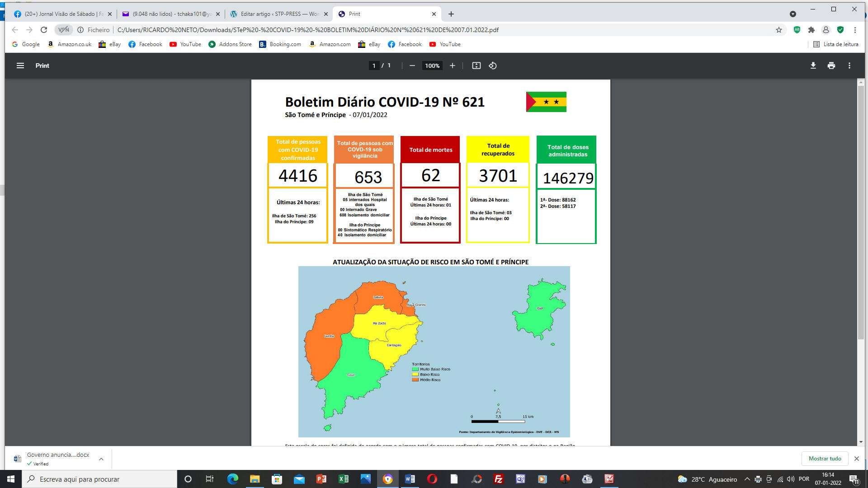Screen dimensions: 868x488
Task: Open PowerPoint from taskbar
Action: 321,479
